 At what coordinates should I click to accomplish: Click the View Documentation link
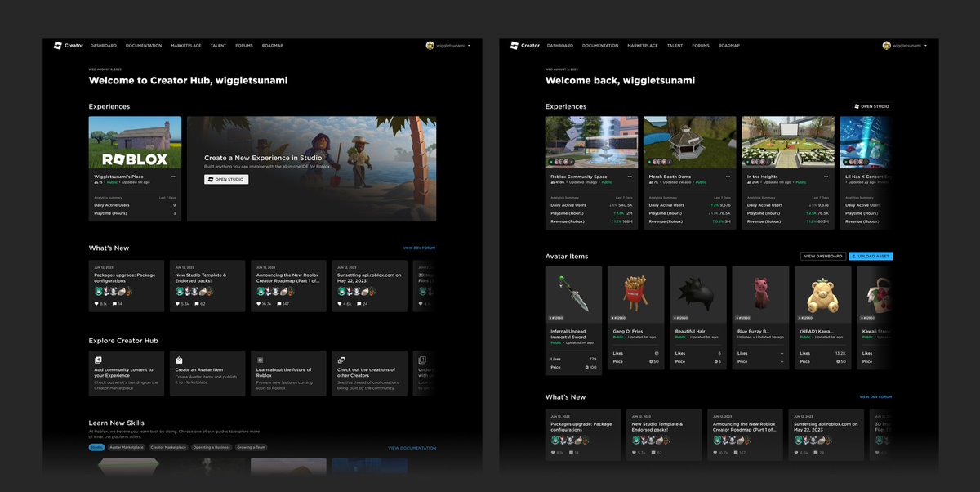(x=412, y=448)
